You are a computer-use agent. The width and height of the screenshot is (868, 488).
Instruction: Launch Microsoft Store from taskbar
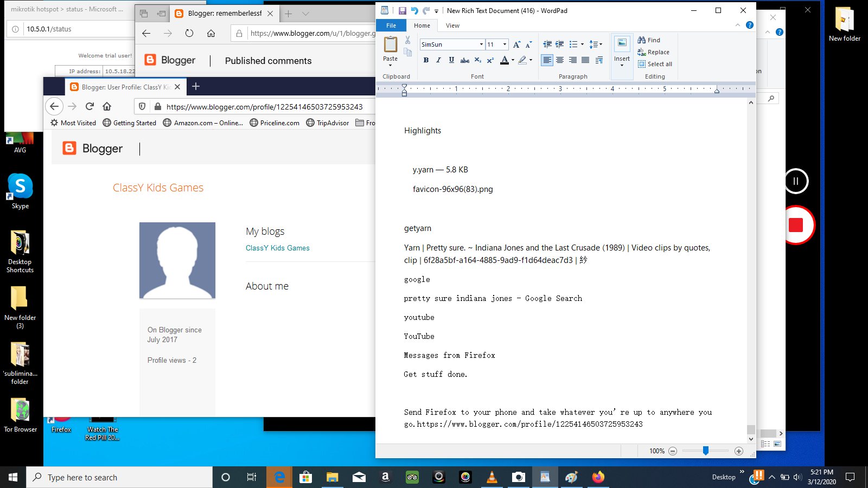306,477
